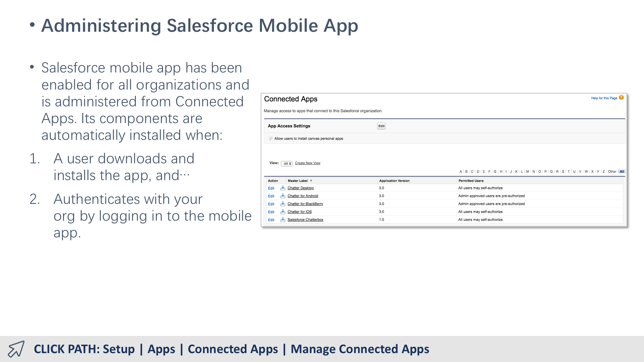The image size is (644, 362).
Task: Select the Other alphabet filter
Action: 612,172
